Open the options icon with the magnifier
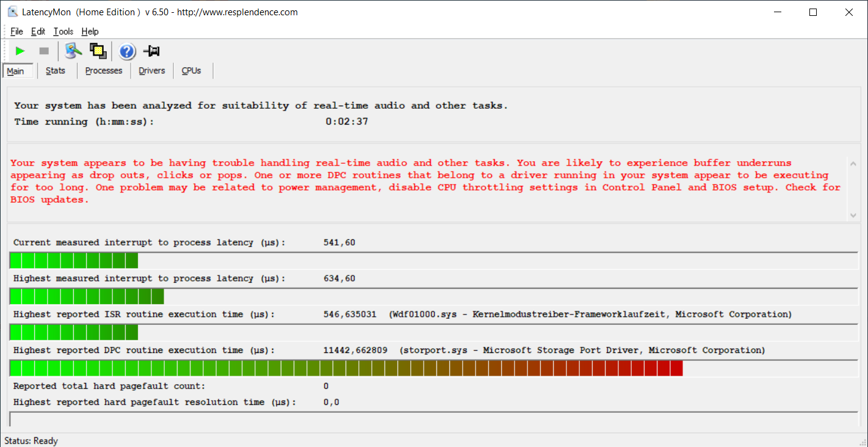Screen dimensions: 868x447 pos(73,51)
